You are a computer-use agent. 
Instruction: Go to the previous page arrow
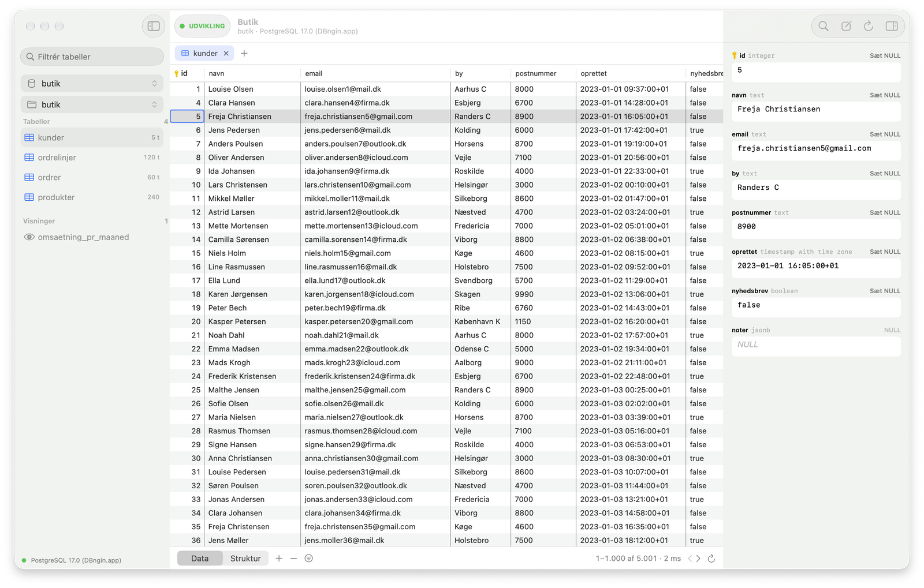(x=690, y=558)
